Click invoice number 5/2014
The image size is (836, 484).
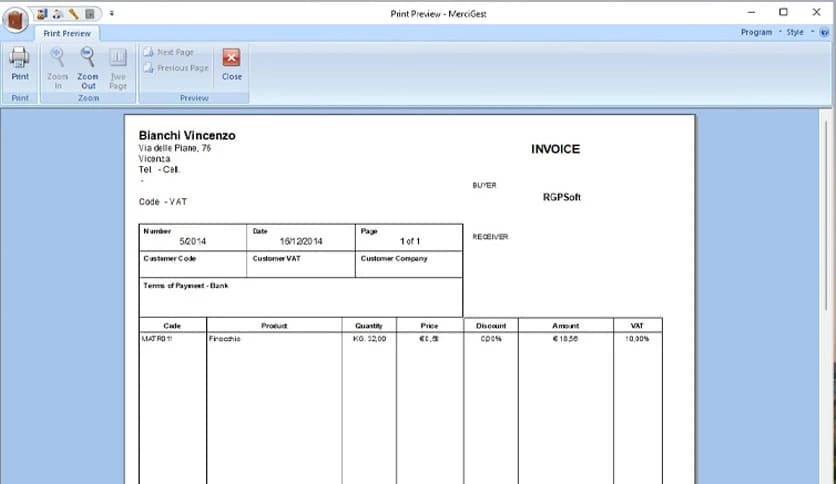point(192,241)
